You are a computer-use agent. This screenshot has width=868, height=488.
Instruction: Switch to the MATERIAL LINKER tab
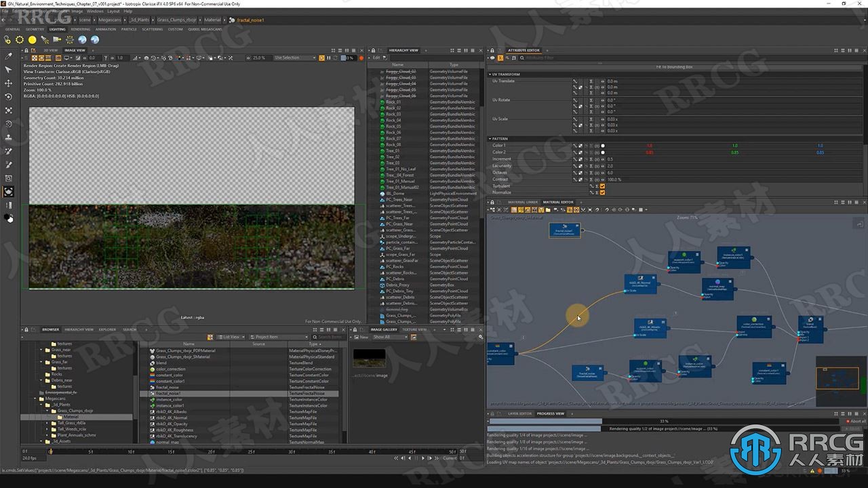(523, 202)
